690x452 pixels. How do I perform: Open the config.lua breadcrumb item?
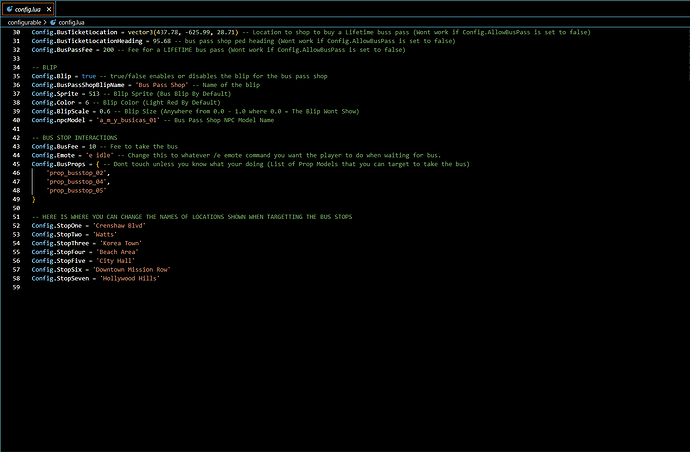pyautogui.click(x=71, y=22)
